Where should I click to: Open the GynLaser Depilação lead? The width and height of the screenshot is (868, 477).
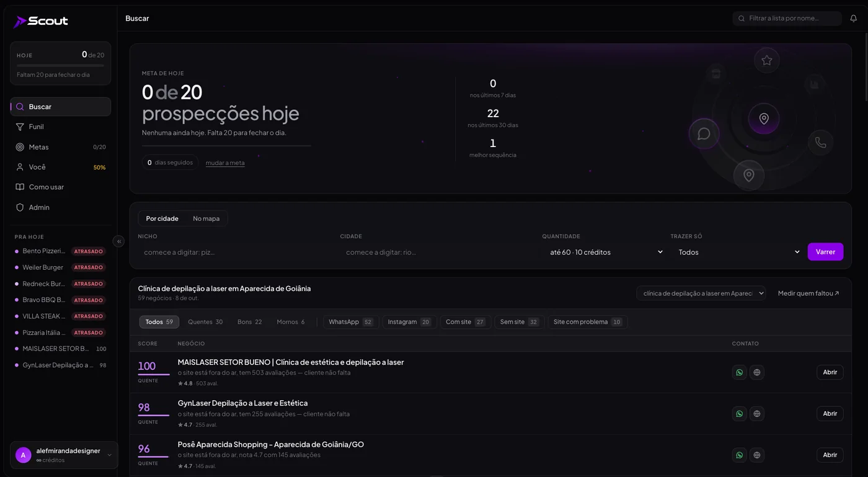click(830, 414)
